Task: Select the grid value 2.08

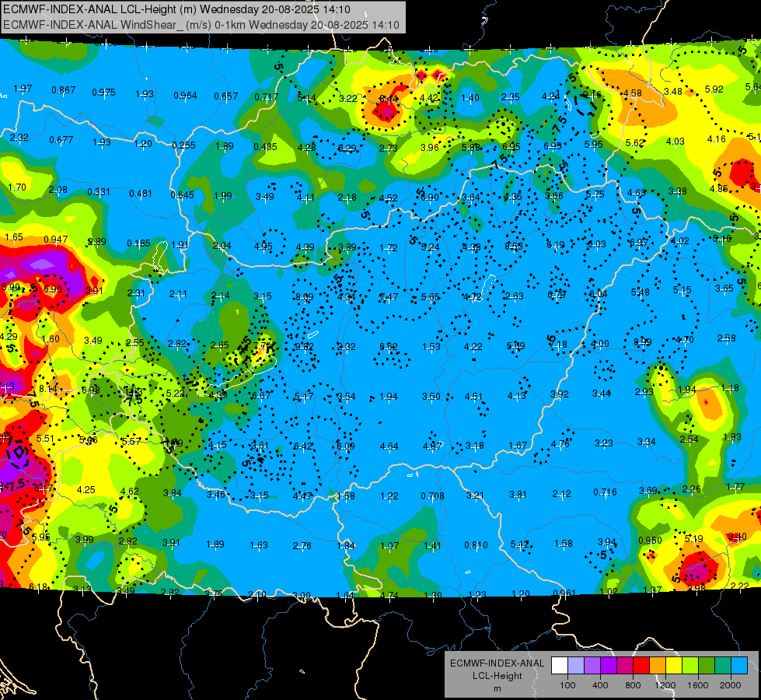Action: point(58,190)
